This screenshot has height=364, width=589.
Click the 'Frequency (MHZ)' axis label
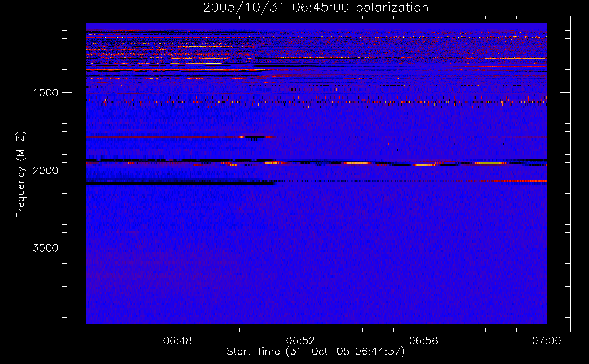click(x=21, y=175)
